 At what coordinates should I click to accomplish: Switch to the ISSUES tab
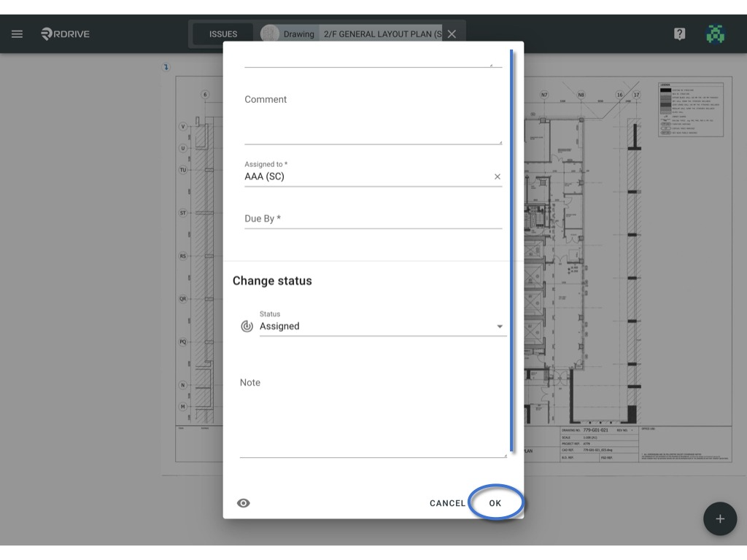coord(223,34)
